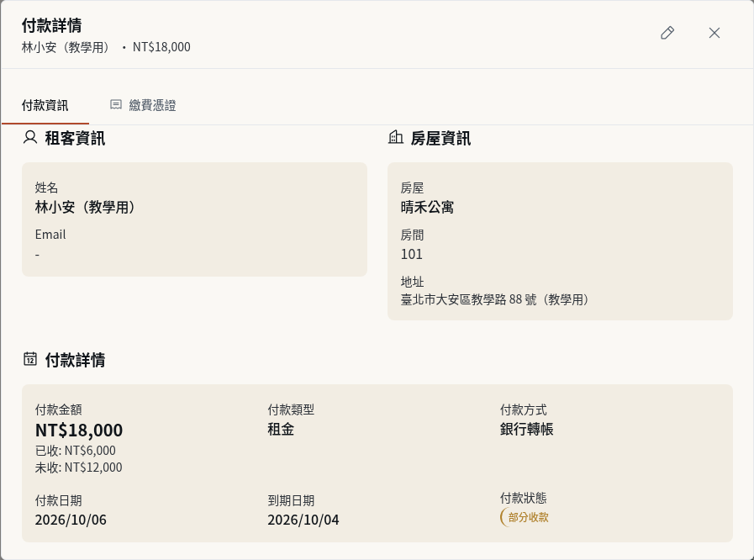754x560 pixels.
Task: Select room number 101
Action: coord(412,254)
